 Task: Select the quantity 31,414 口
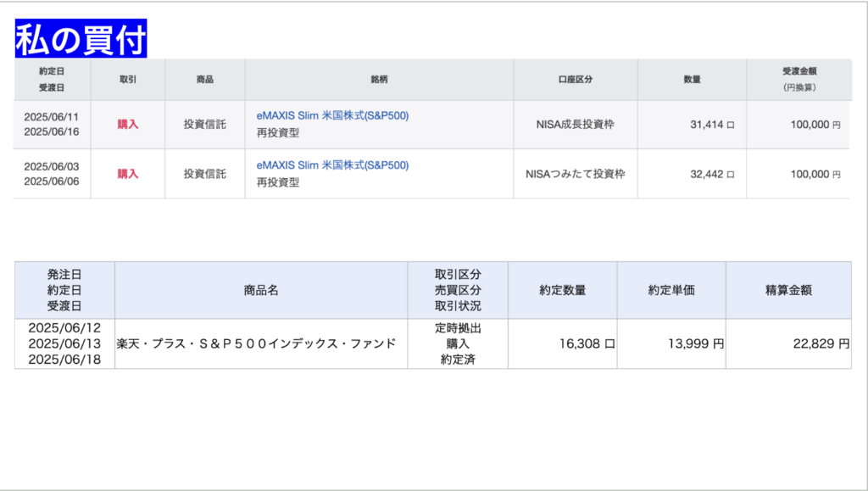(712, 125)
